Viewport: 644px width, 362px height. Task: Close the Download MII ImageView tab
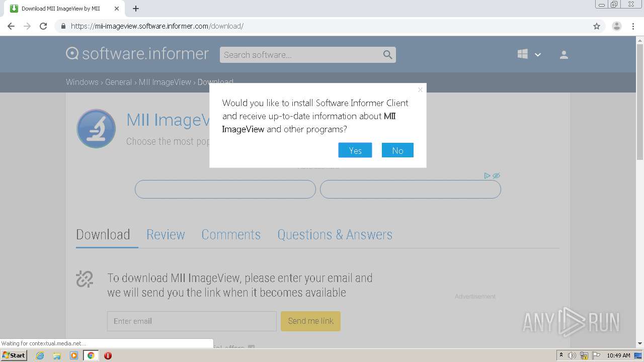point(117,9)
